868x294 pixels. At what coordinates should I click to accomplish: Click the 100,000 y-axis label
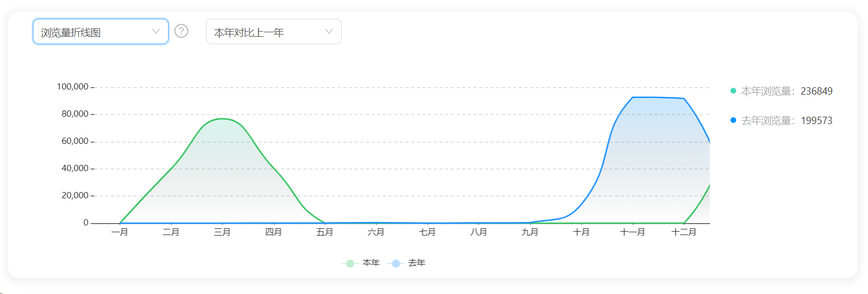click(x=72, y=87)
